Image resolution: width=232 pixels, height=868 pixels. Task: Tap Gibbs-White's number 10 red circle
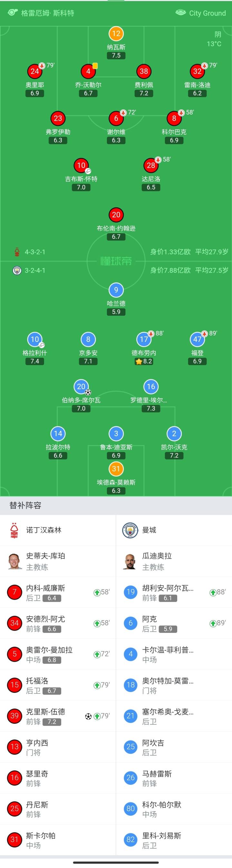click(x=81, y=165)
